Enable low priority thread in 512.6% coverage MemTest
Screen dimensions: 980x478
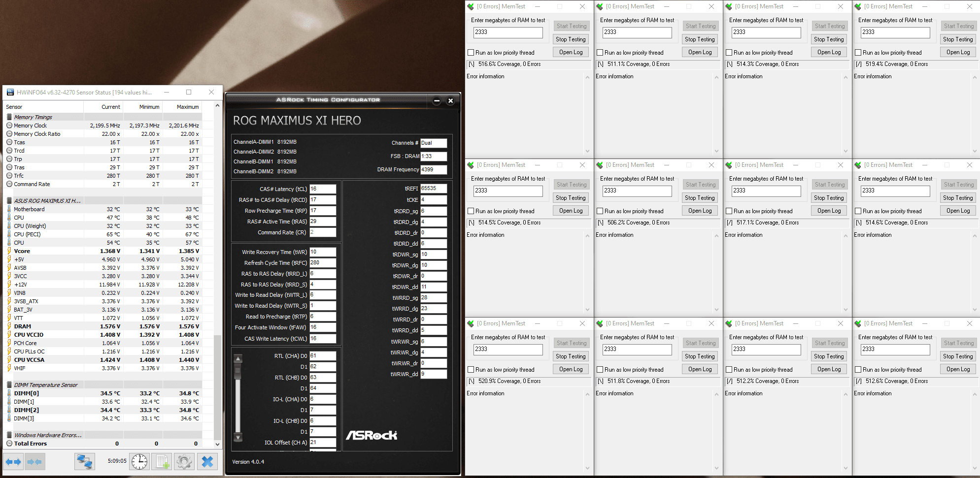(858, 370)
